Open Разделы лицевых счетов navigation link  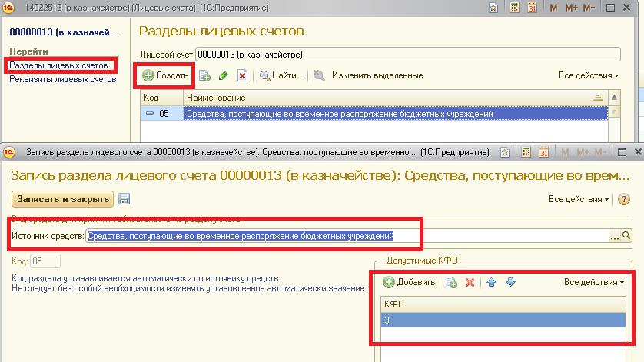click(58, 65)
